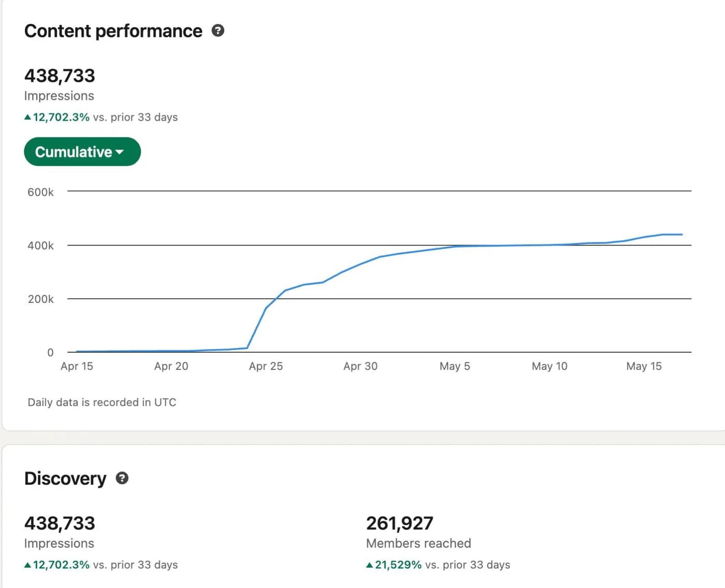The width and height of the screenshot is (725, 588).
Task: Click the Apr 25 axis label
Action: (266, 366)
